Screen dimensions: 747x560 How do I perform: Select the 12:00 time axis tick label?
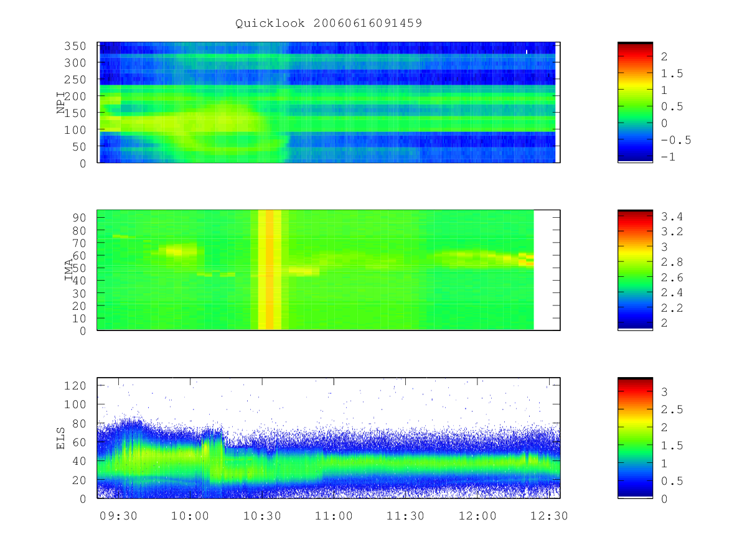coord(478,516)
